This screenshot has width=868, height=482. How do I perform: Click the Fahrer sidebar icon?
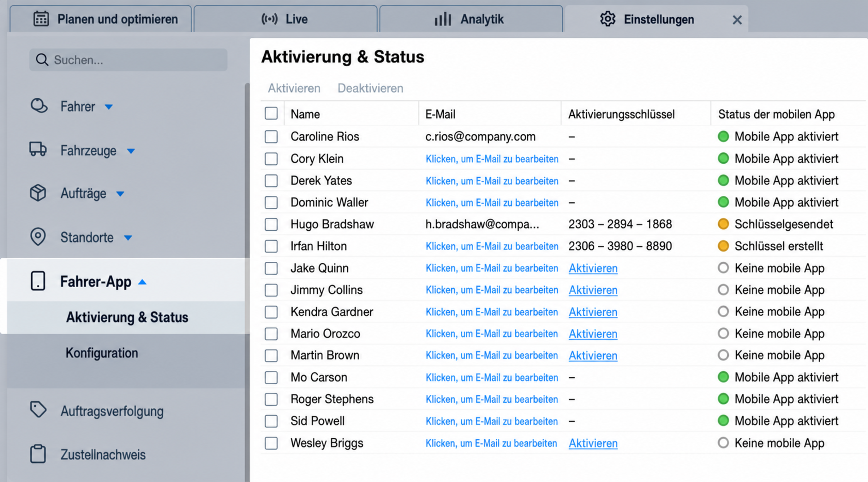(x=39, y=106)
